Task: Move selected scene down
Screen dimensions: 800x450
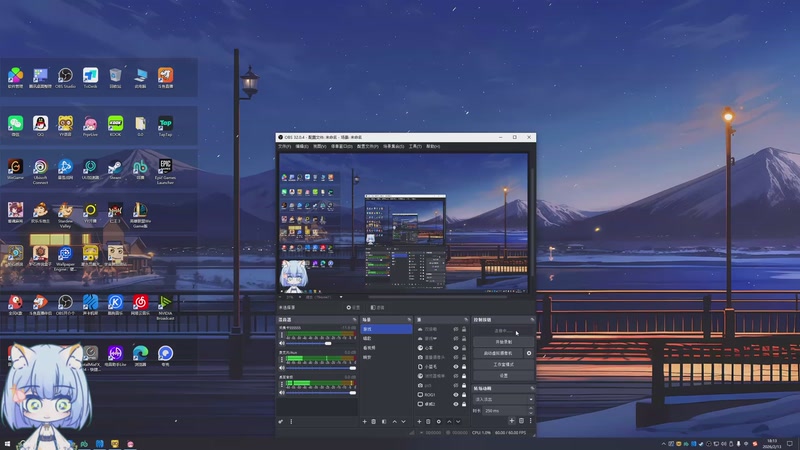Action: 404,421
